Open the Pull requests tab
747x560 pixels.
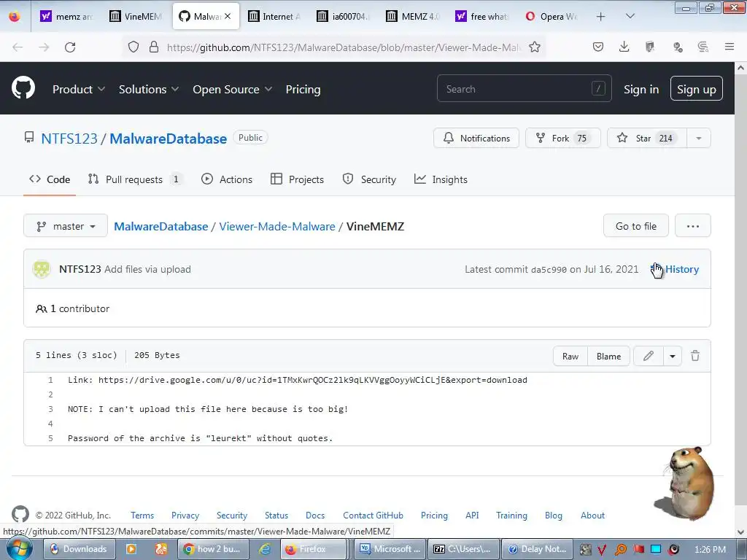tap(135, 179)
